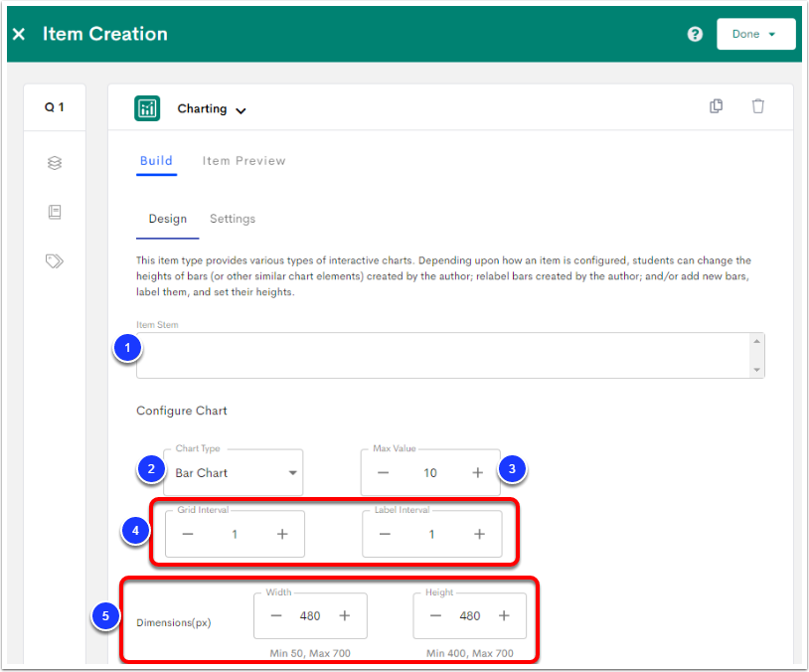This screenshot has width=809, height=672.
Task: Click the Dimensions(px) label
Action: click(x=174, y=622)
